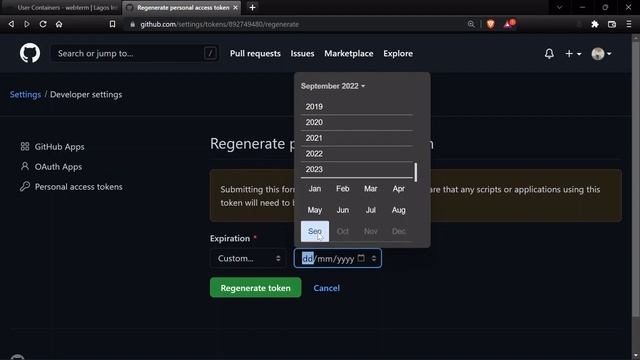This screenshot has width=640, height=360.
Task: Click the dd/mm/yyyy date field
Action: point(338,258)
